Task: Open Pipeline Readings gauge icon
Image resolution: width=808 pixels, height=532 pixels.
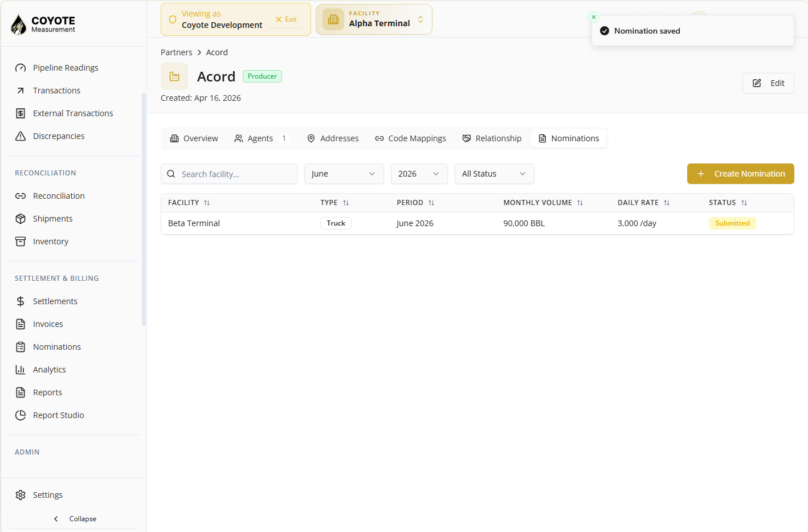Action: pyautogui.click(x=21, y=68)
